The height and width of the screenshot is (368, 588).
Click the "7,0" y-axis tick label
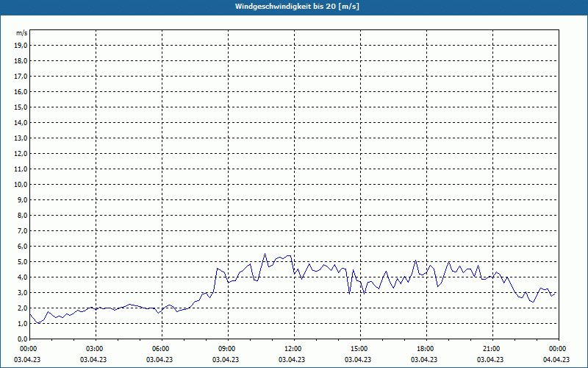point(22,230)
